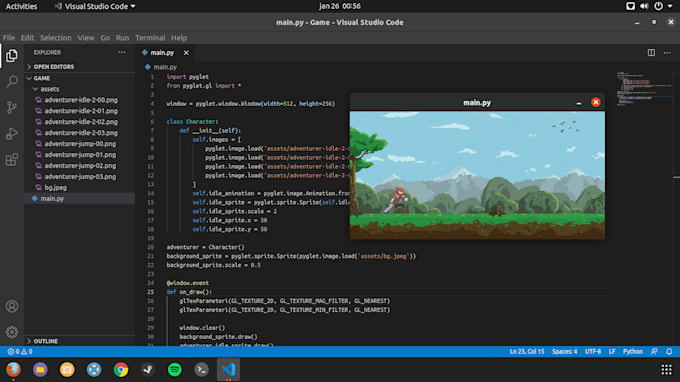680x382 pixels.
Task: Open Files manager from the dock
Action: [x=40, y=369]
